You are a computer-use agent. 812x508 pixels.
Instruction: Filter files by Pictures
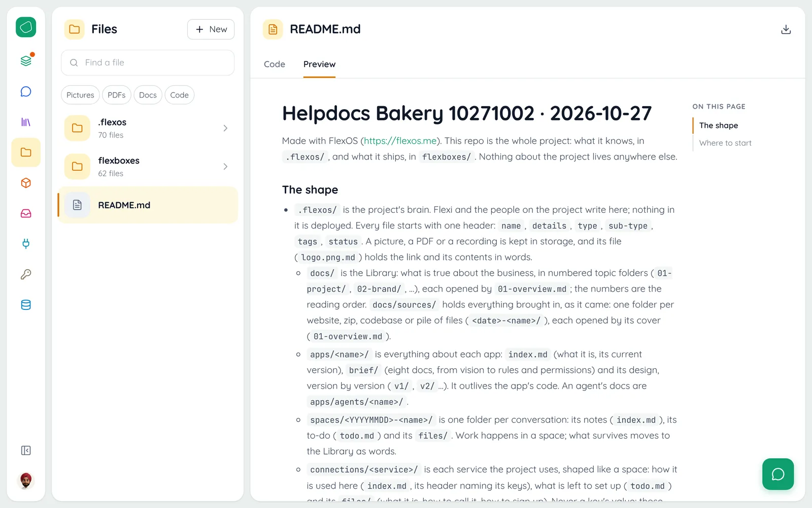[80, 95]
